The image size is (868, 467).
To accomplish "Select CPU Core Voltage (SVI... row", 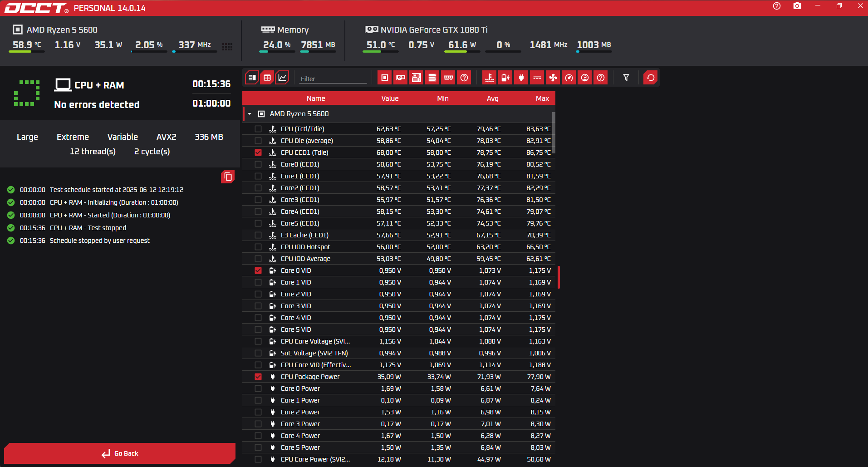I will (x=398, y=341).
